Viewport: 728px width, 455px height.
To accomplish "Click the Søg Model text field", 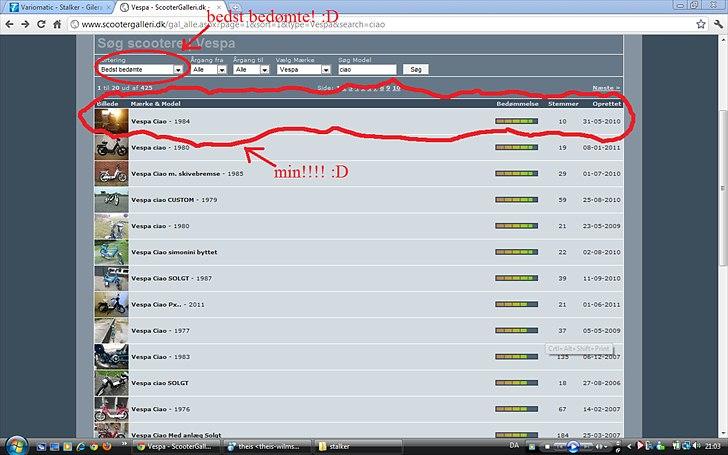I will [367, 70].
